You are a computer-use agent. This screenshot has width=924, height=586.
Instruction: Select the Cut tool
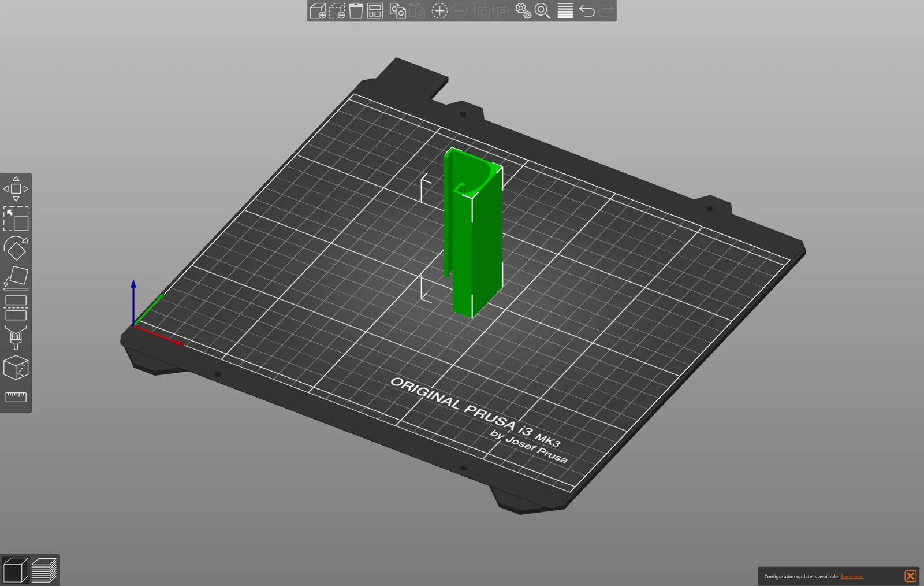tap(16, 308)
